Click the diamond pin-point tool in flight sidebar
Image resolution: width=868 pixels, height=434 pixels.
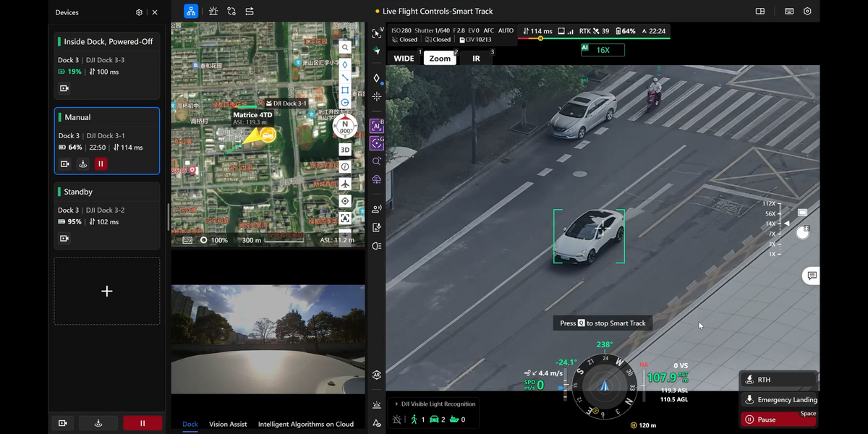tap(376, 78)
